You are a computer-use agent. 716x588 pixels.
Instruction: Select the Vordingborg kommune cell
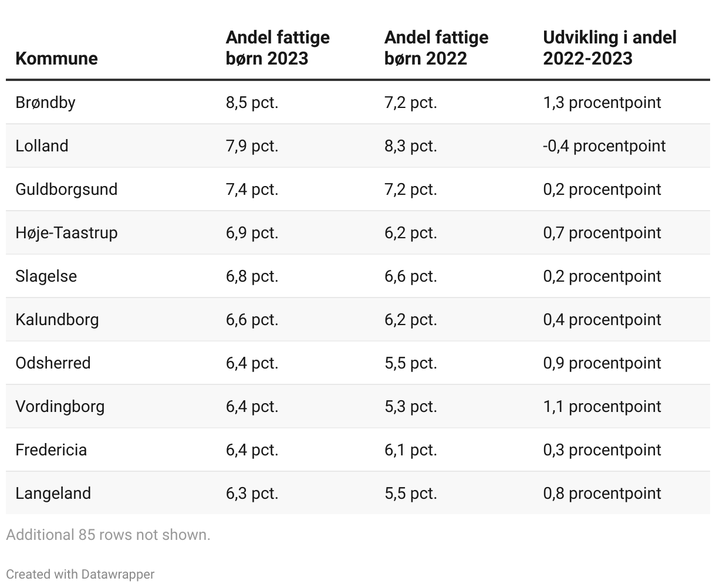tap(60, 406)
